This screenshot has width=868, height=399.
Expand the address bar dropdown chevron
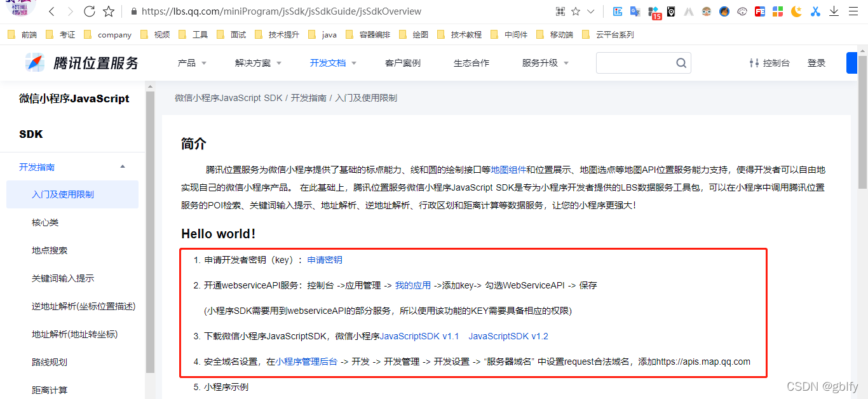tap(591, 11)
